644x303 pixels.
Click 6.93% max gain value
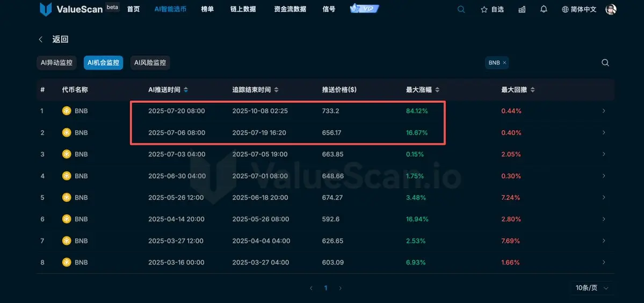416,262
